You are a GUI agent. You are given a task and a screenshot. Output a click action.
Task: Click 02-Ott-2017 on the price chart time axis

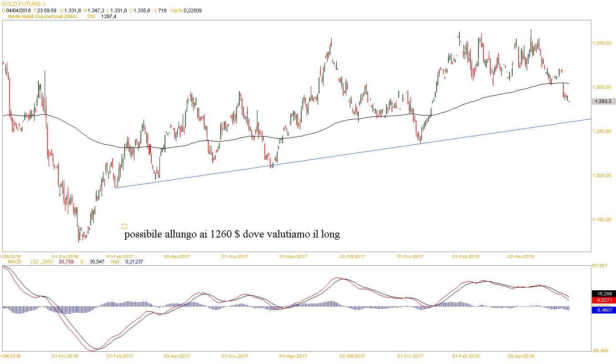[x=352, y=256]
